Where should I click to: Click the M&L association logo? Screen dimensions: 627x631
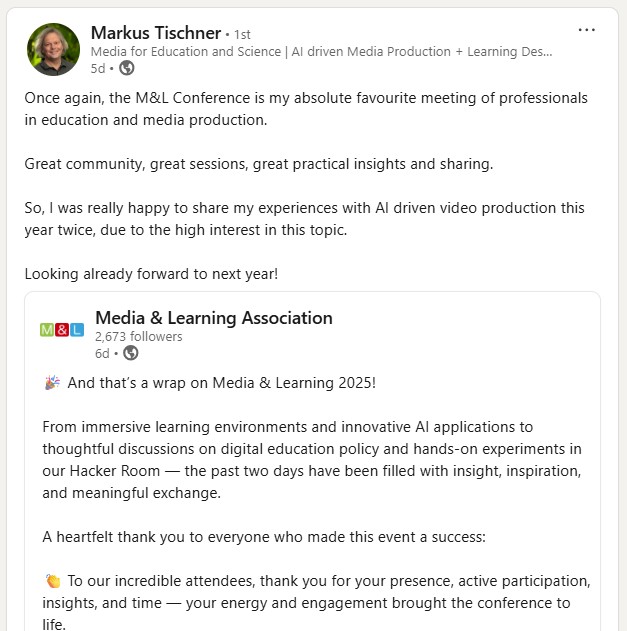62,329
